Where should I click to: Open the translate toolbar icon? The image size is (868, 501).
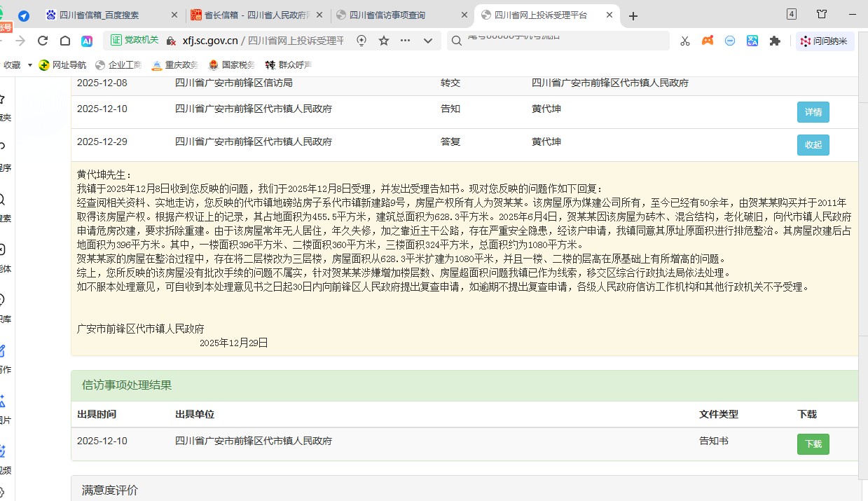coord(752,41)
